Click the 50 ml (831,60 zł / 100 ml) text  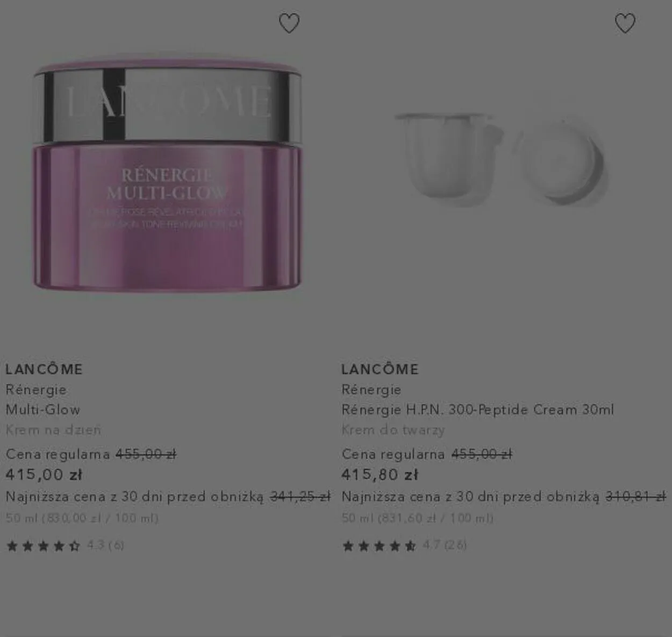coord(417,518)
